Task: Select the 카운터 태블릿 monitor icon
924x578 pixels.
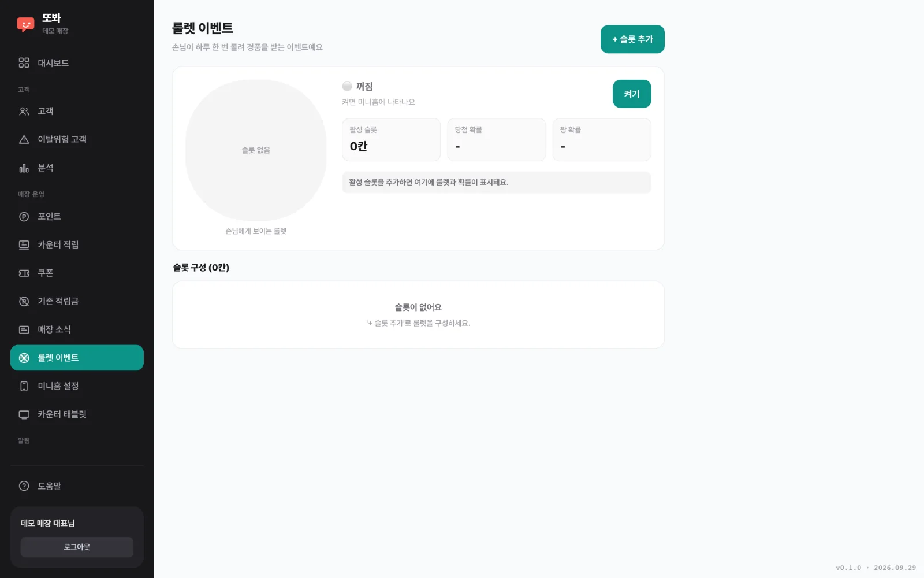Action: [24, 414]
